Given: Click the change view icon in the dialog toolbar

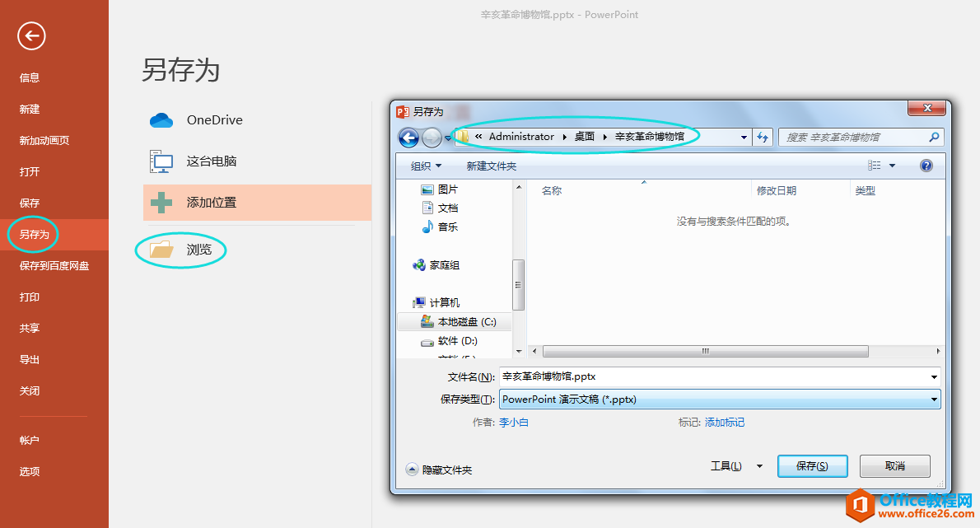Looking at the screenshot, I should click(x=875, y=166).
